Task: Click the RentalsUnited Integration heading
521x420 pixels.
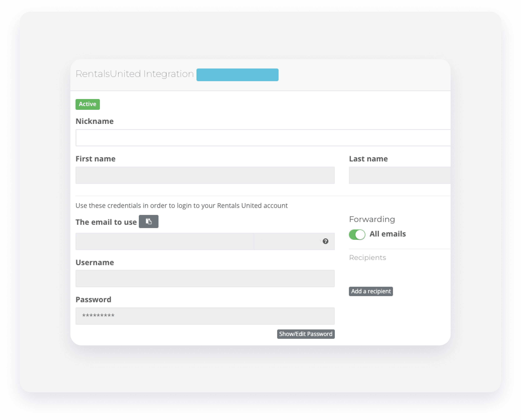Action: 135,74
